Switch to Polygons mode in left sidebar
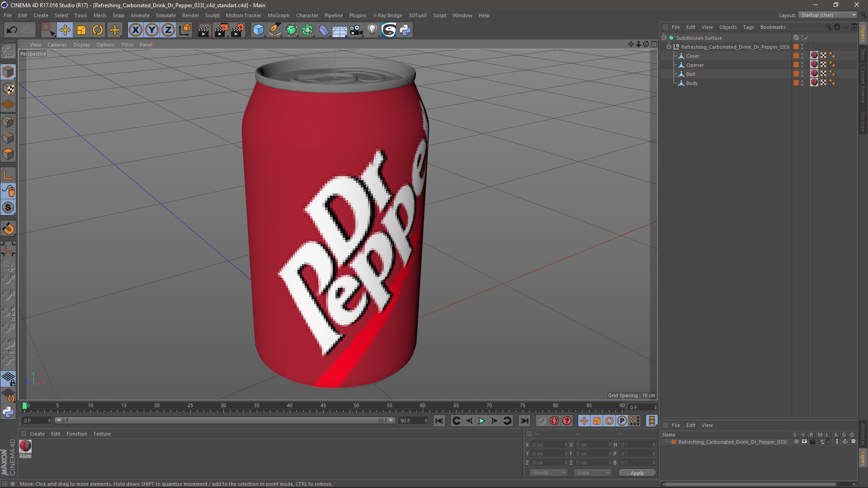The image size is (868, 488). 8,154
